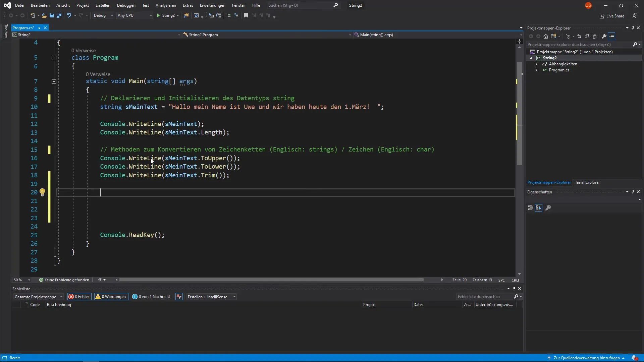Toggle the 0 von 1 Nachricht filter
644x362 pixels.
[x=151, y=297]
